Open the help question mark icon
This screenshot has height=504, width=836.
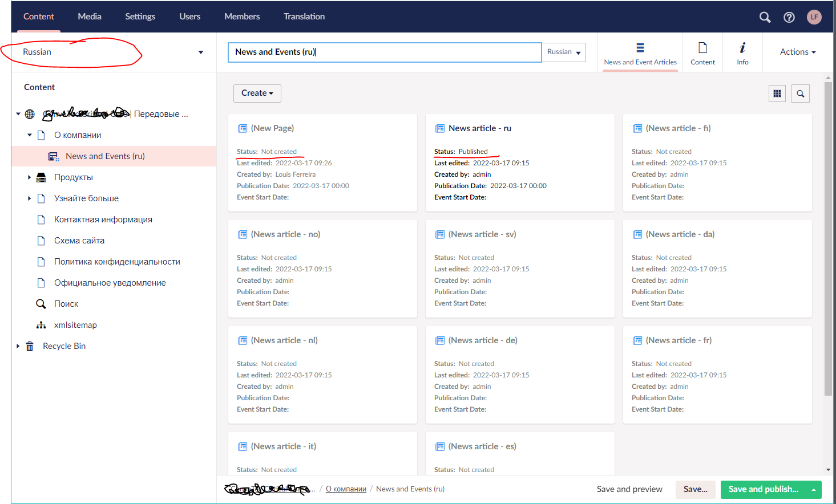[789, 17]
